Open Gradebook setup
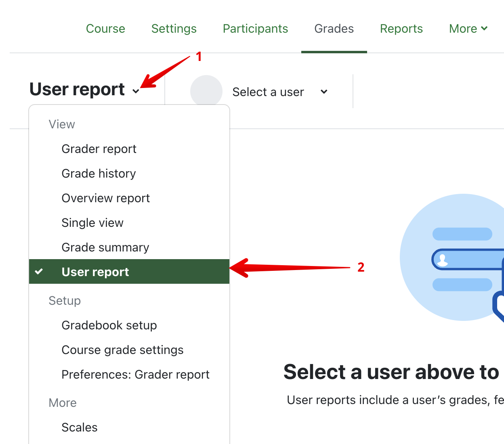 (x=109, y=325)
